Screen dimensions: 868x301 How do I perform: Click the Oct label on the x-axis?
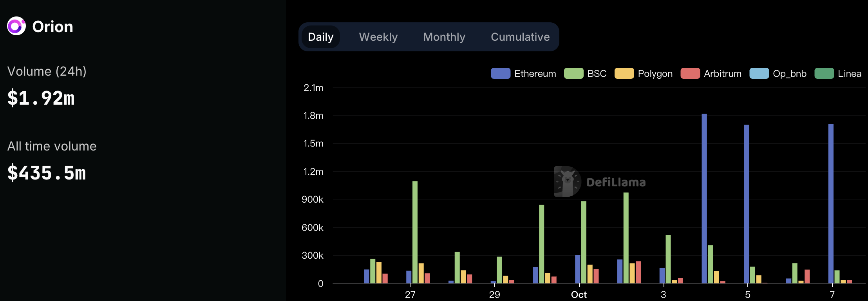coord(579,295)
